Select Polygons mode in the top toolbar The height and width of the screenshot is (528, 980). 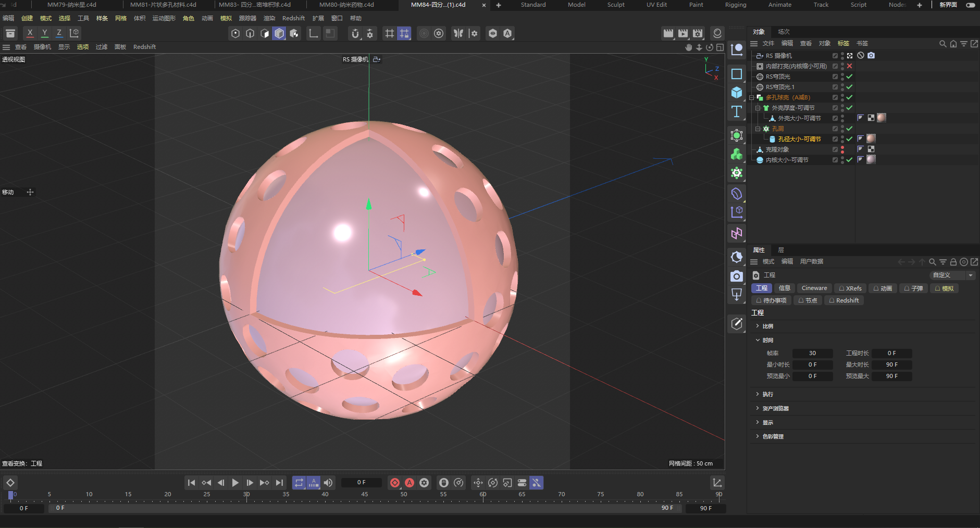coord(265,33)
